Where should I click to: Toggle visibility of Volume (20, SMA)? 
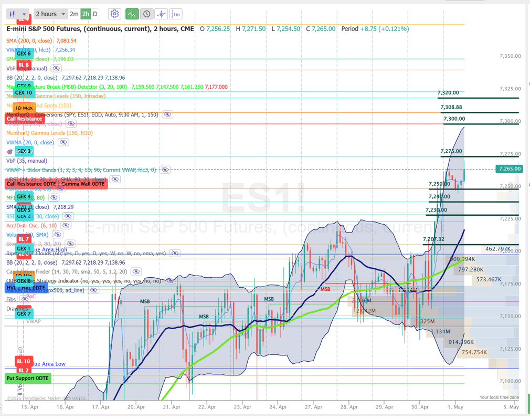(x=58, y=234)
